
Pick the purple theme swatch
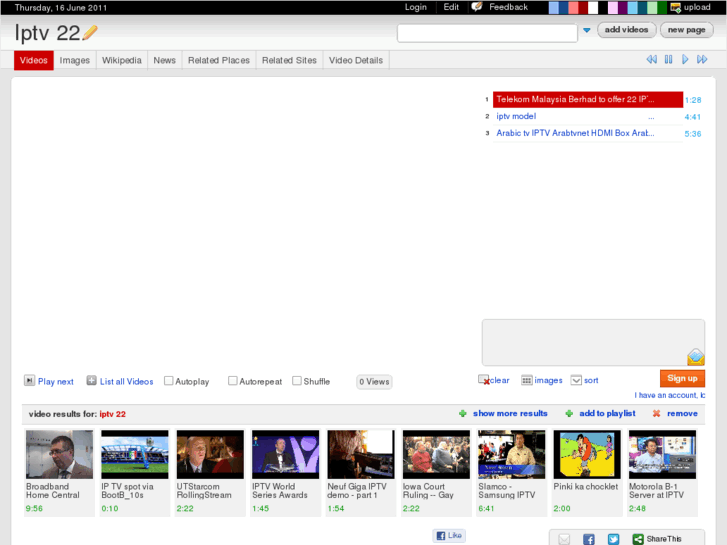pyautogui.click(x=623, y=7)
